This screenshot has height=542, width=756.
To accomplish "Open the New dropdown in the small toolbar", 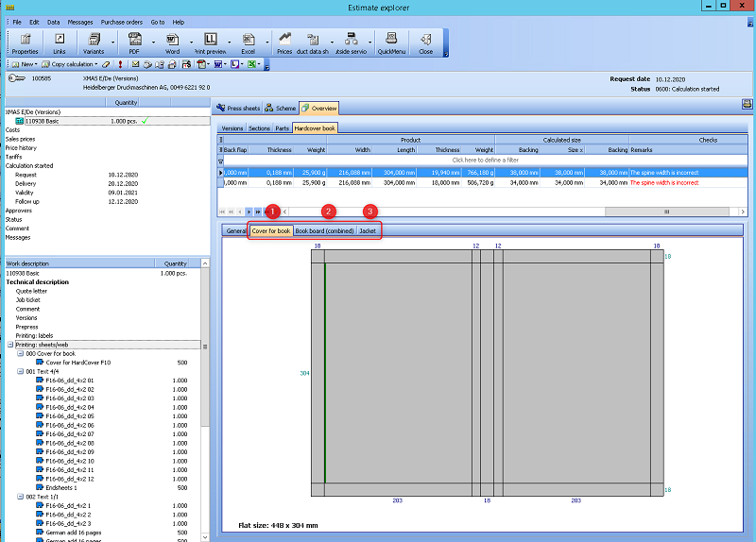I will tap(36, 64).
